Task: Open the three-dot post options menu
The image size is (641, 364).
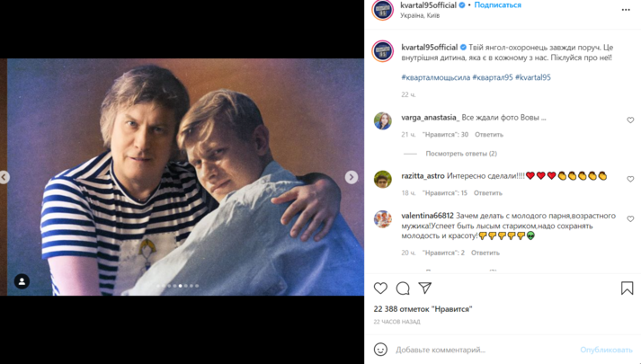Action: (626, 10)
